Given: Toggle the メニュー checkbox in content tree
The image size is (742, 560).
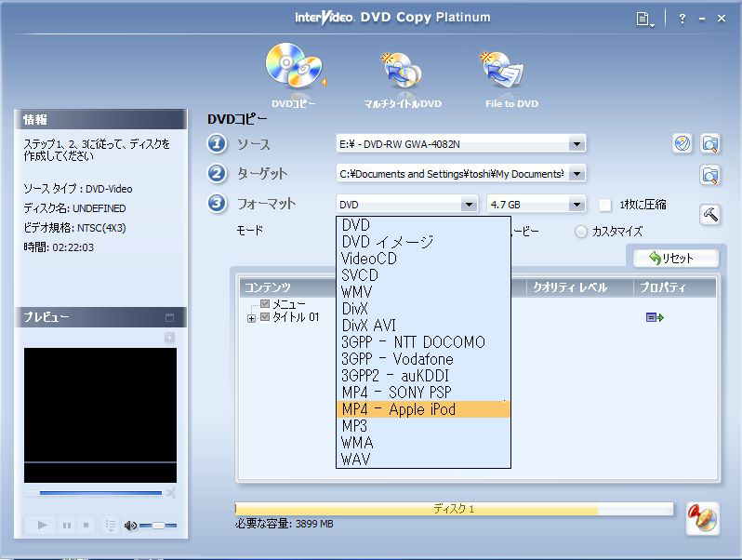Looking at the screenshot, I should (x=266, y=305).
